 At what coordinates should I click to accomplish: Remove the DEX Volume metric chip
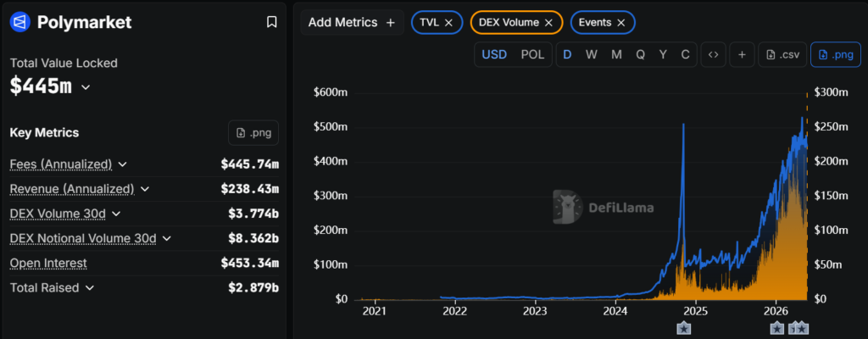pos(548,23)
